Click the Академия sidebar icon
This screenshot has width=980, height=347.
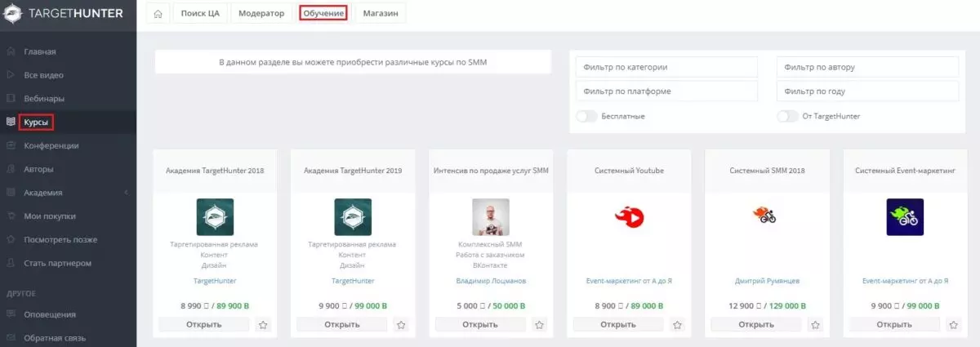[11, 193]
